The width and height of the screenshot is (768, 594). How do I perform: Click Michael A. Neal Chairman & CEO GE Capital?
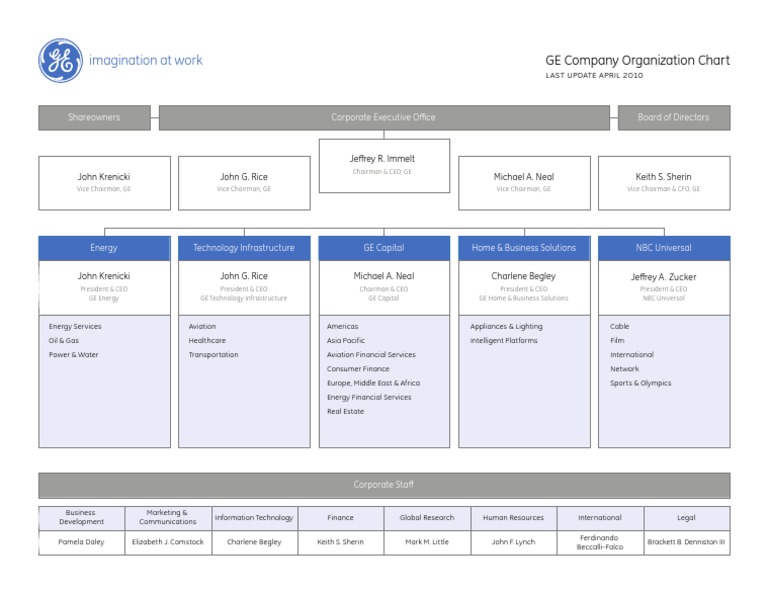point(384,287)
